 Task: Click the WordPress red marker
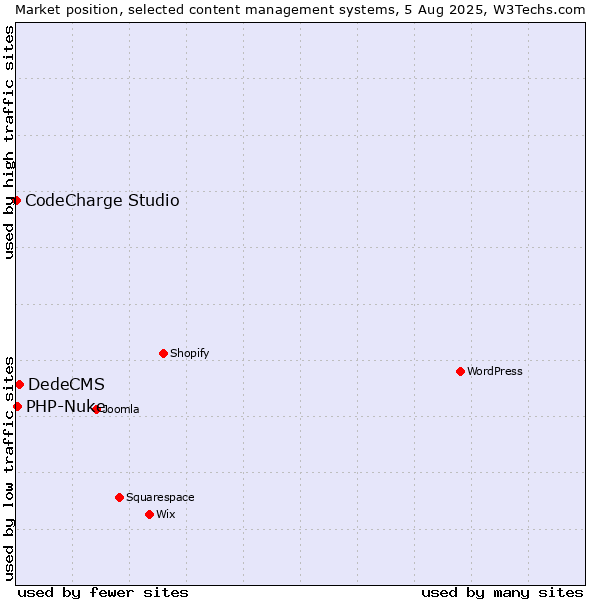click(460, 372)
